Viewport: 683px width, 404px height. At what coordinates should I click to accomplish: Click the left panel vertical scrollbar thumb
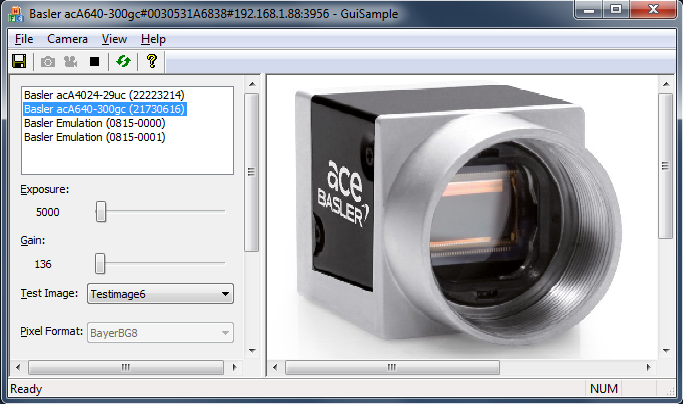252,172
